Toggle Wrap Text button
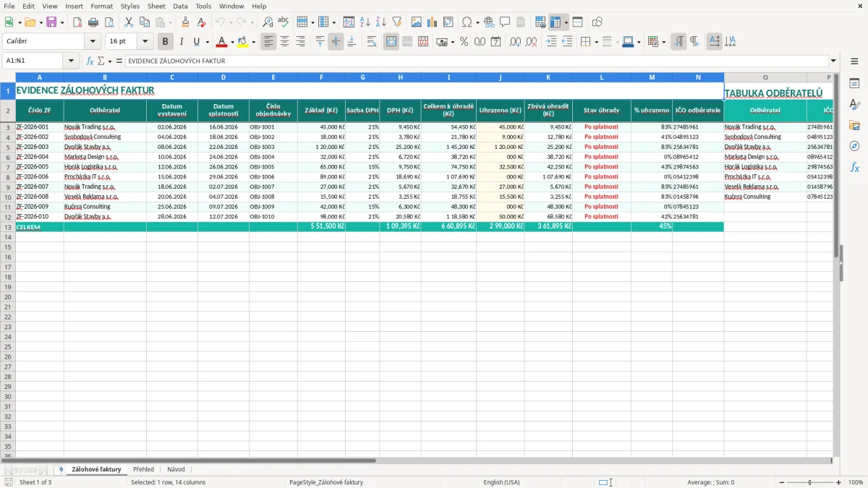 click(372, 42)
